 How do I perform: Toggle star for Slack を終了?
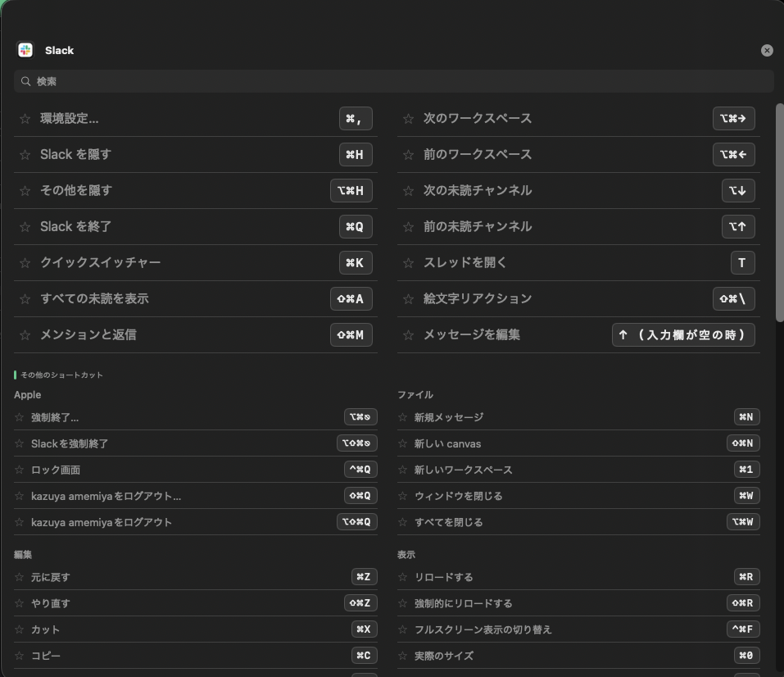(x=25, y=227)
